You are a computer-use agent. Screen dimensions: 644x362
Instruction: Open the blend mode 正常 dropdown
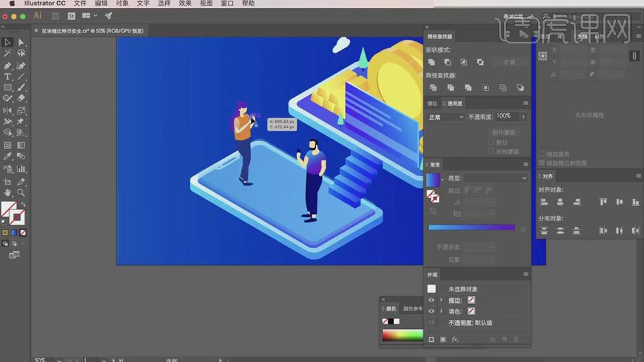(x=446, y=117)
